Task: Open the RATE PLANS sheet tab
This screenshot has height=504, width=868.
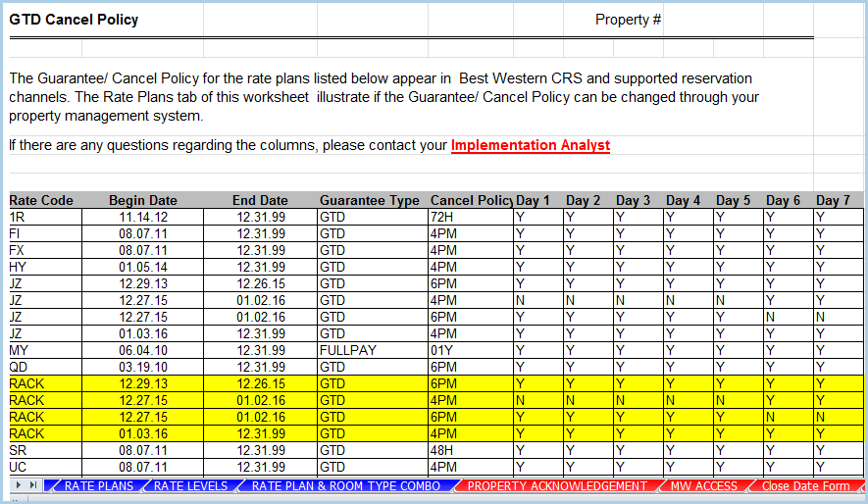Action: click(x=98, y=486)
